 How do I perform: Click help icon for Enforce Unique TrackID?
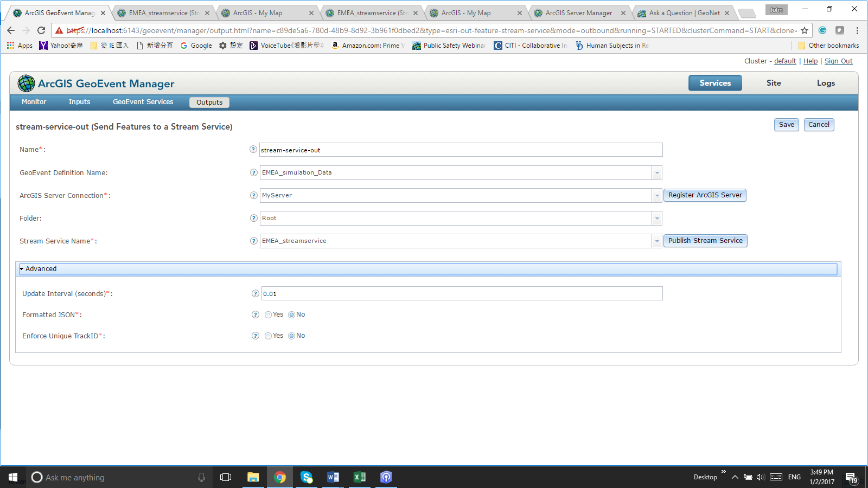point(255,336)
